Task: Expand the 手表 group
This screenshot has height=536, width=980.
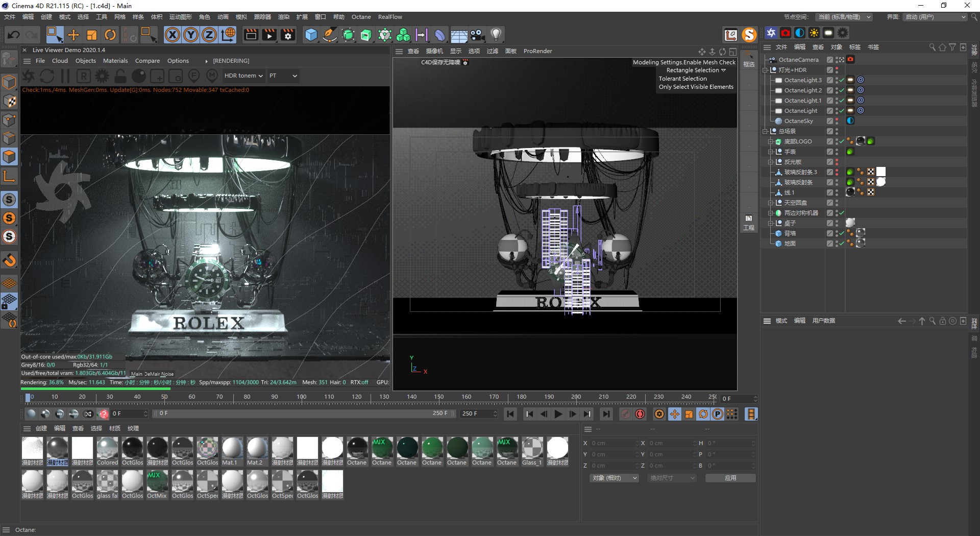Action: pyautogui.click(x=771, y=152)
